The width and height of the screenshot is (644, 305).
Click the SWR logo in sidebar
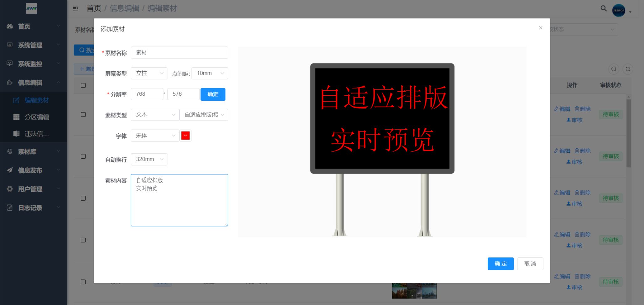coord(31,8)
